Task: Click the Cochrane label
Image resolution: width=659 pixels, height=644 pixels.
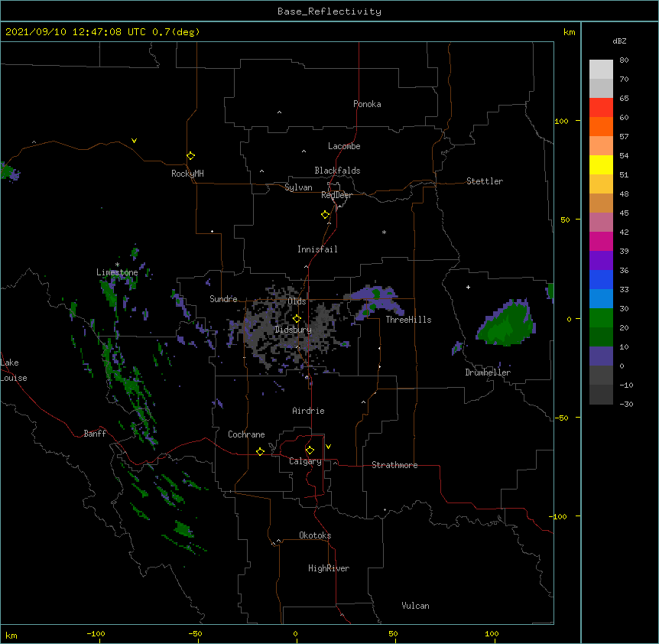Action: pyautogui.click(x=246, y=434)
